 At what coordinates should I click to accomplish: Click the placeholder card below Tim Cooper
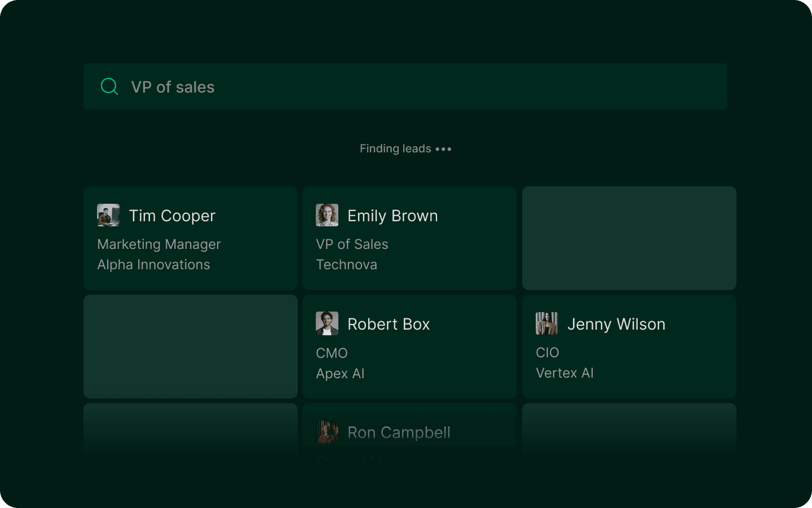(191, 347)
